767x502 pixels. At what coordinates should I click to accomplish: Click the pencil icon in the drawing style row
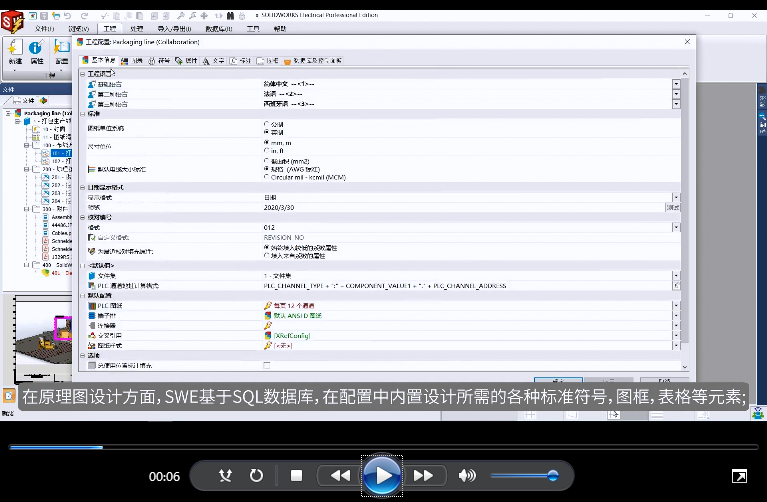click(268, 345)
